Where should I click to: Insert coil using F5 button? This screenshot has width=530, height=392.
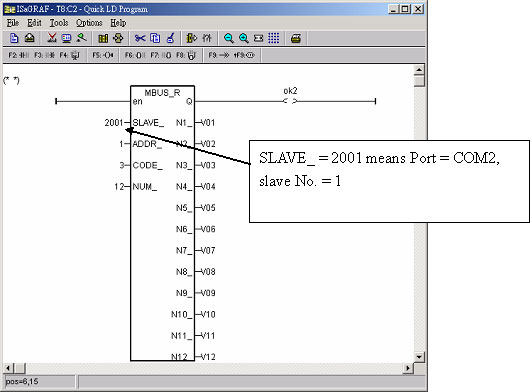103,55
